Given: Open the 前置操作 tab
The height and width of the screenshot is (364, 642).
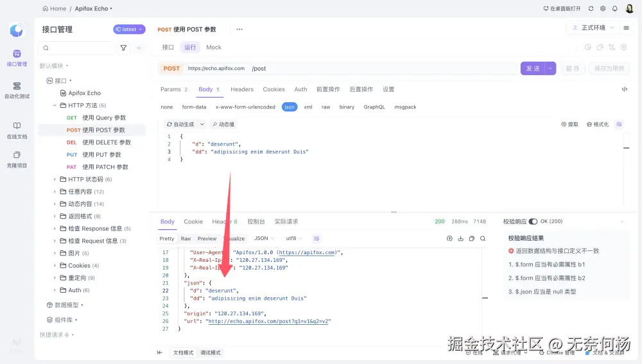Looking at the screenshot, I should 328,89.
